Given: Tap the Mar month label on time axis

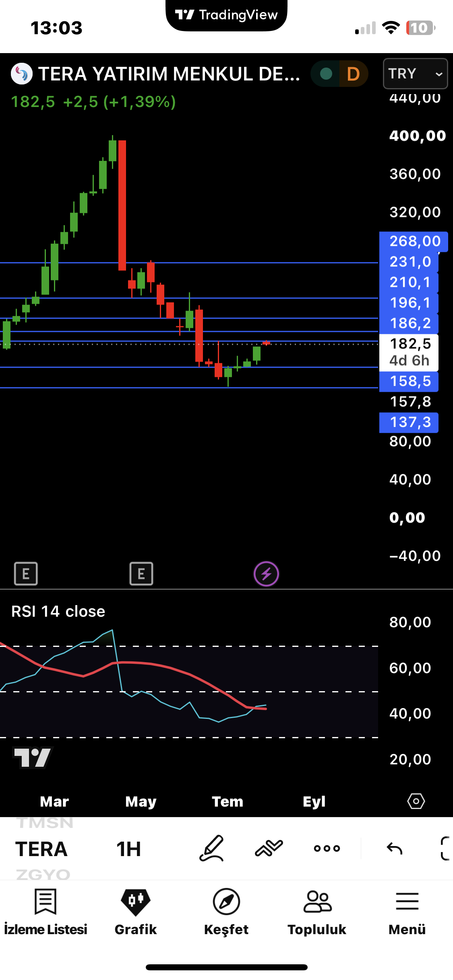Looking at the screenshot, I should (x=54, y=802).
